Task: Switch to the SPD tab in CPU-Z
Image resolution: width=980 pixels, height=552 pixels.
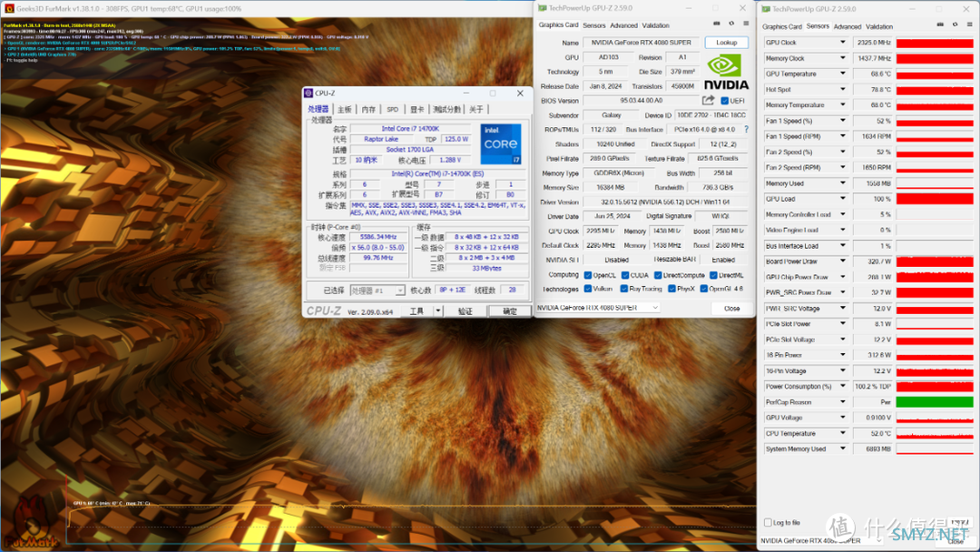Action: (x=393, y=109)
